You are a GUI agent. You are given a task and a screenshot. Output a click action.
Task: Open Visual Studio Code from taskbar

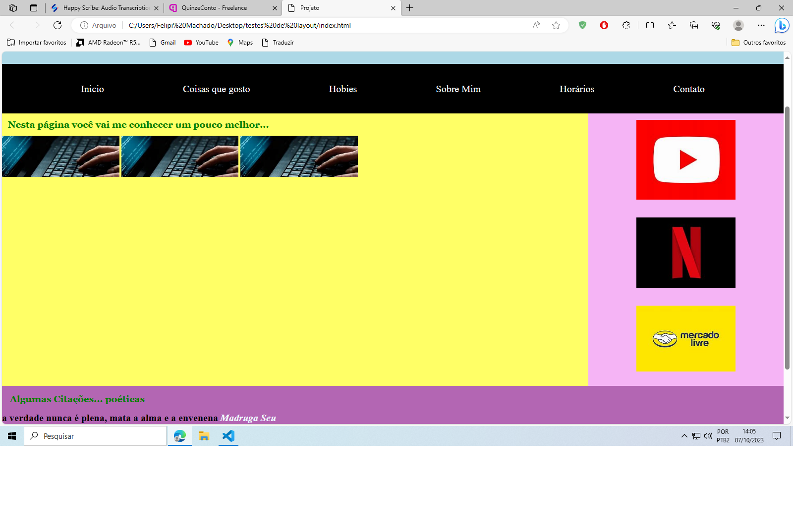click(x=228, y=436)
